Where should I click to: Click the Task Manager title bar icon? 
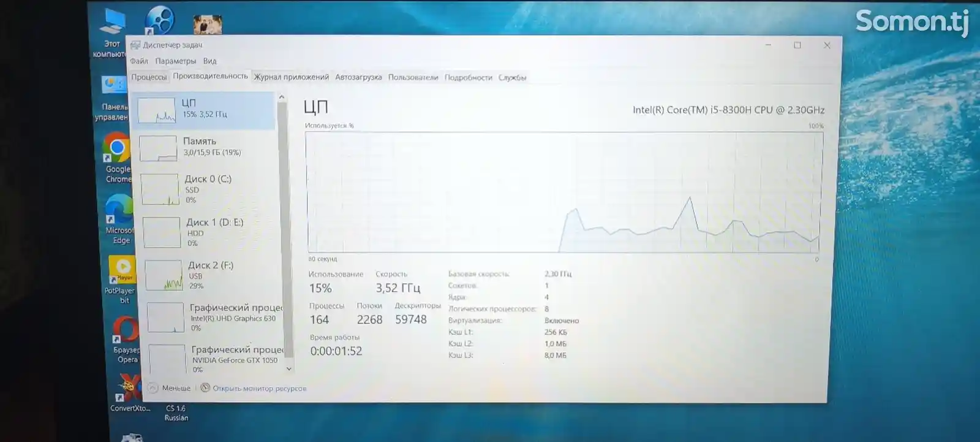135,45
